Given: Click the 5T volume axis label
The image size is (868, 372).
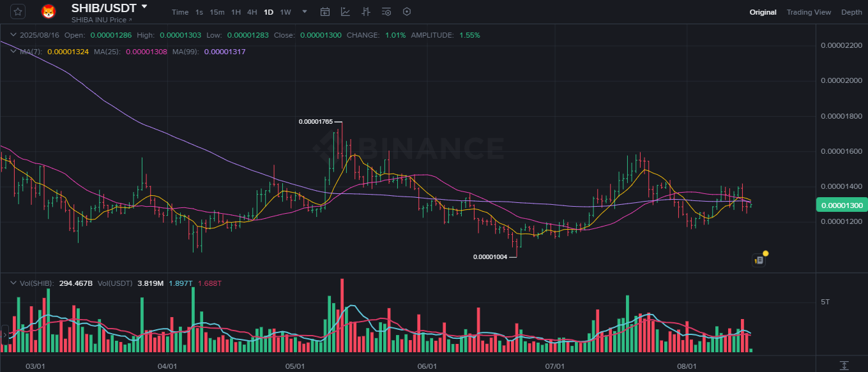Looking at the screenshot, I should click(x=825, y=301).
